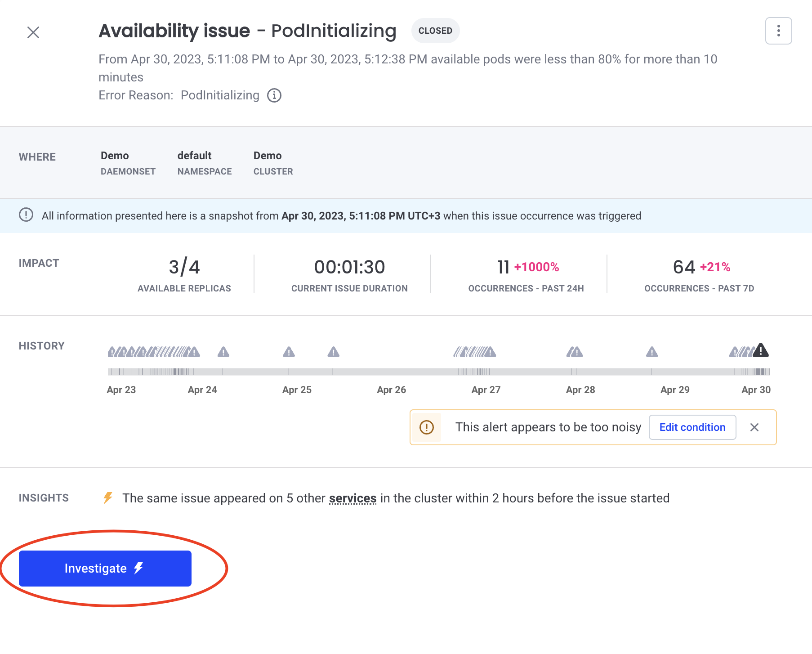Select the warning marker just before Apr 25
This screenshot has height=654, width=812.
[289, 352]
